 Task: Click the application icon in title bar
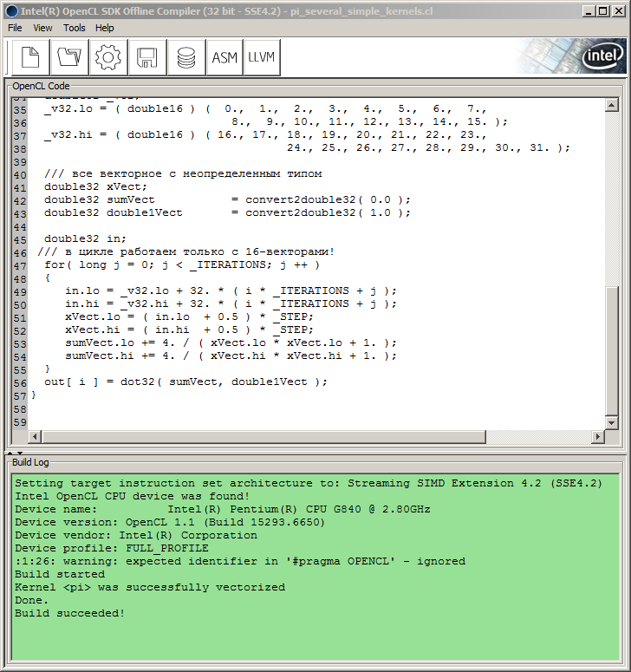point(11,11)
